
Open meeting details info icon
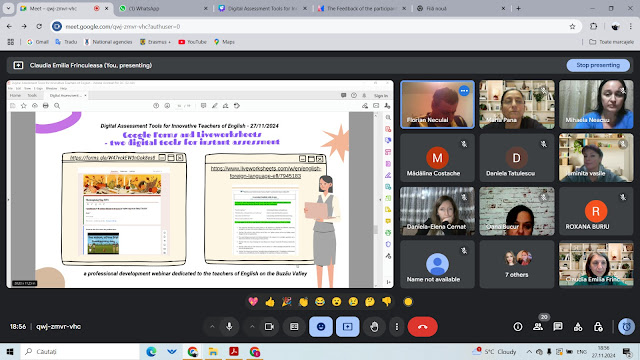click(x=518, y=327)
